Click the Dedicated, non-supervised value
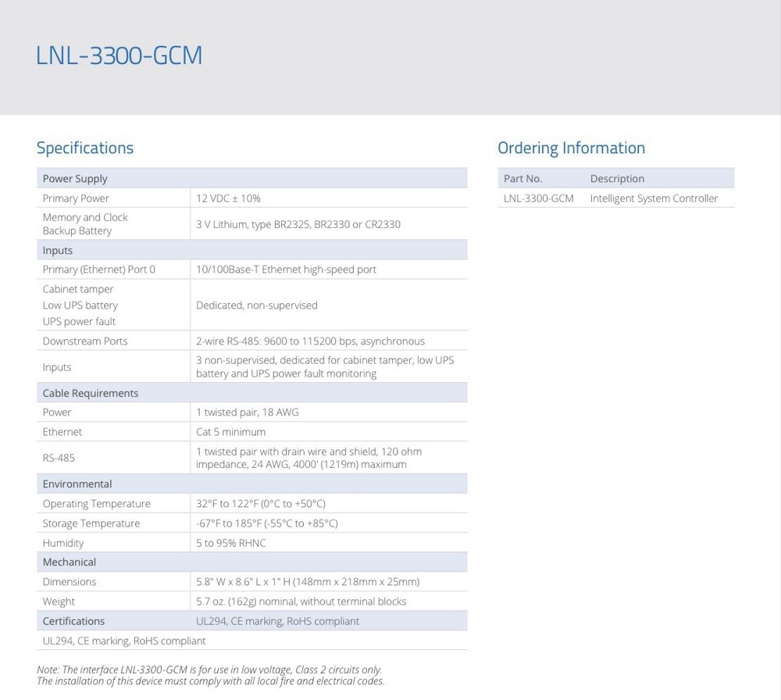The width and height of the screenshot is (781, 700). pyautogui.click(x=256, y=305)
